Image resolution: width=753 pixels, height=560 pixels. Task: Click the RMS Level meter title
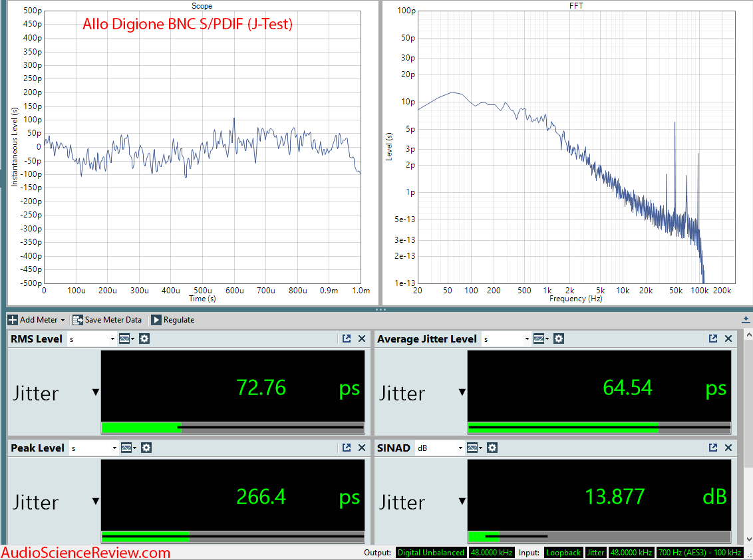tap(37, 339)
